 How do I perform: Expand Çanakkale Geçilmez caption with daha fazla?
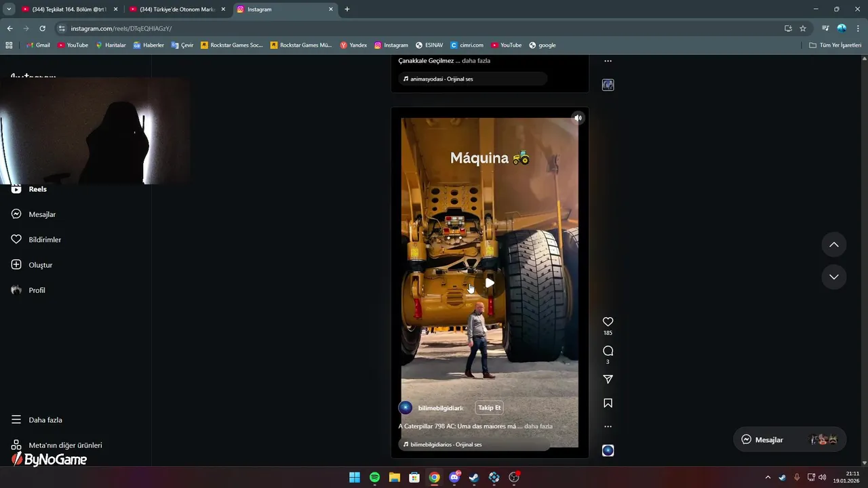pos(476,61)
